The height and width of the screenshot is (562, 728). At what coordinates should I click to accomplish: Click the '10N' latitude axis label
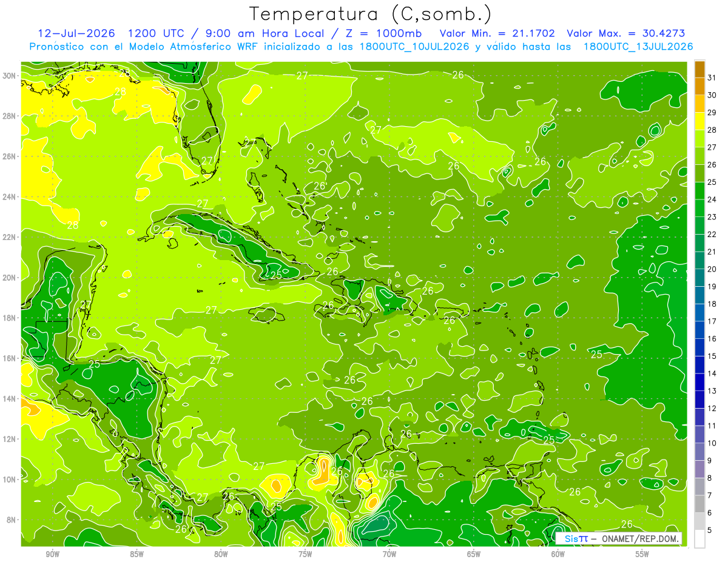(x=10, y=479)
